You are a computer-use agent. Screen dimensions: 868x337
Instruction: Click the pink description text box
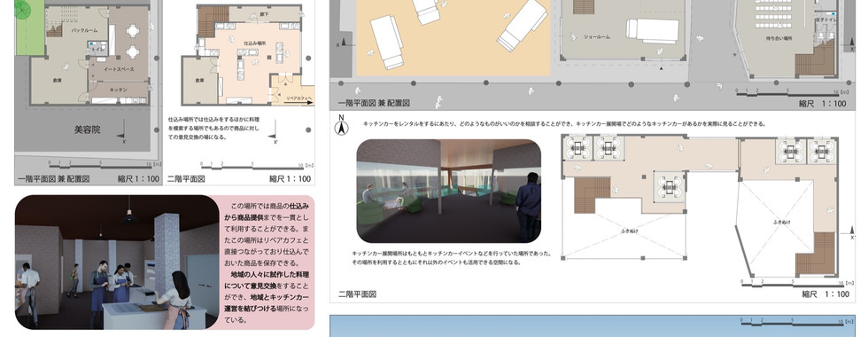[267, 263]
